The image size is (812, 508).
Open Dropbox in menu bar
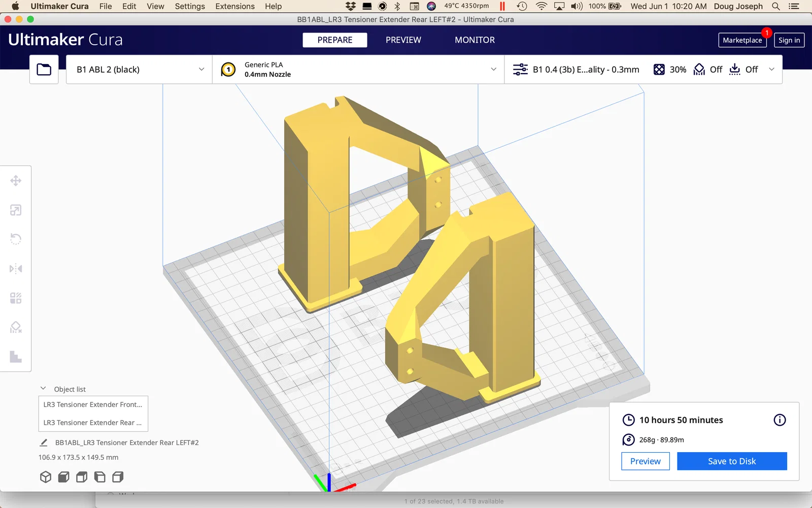pos(351,6)
